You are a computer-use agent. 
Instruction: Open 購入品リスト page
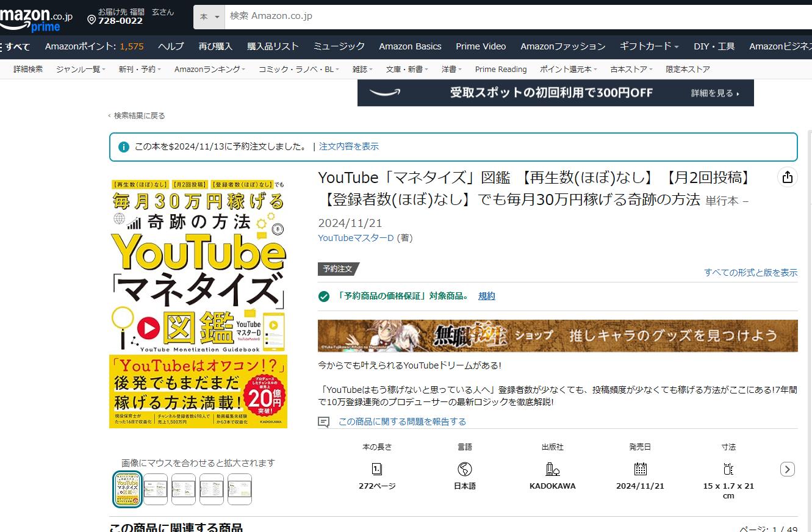click(273, 46)
